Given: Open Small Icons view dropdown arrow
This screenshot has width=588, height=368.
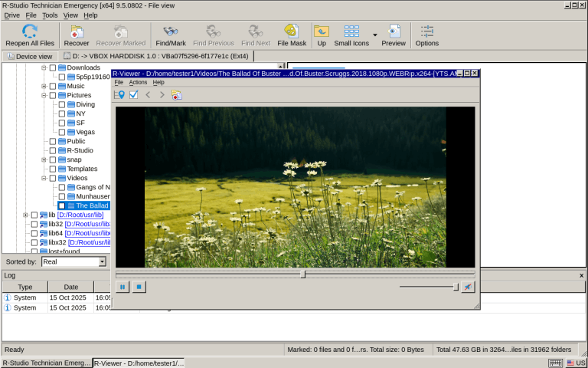Looking at the screenshot, I should [375, 35].
